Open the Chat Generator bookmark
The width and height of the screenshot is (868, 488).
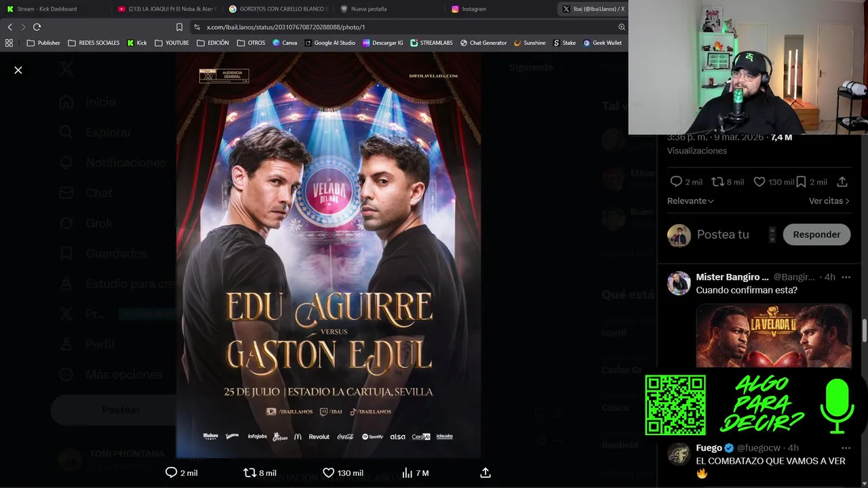click(484, 43)
